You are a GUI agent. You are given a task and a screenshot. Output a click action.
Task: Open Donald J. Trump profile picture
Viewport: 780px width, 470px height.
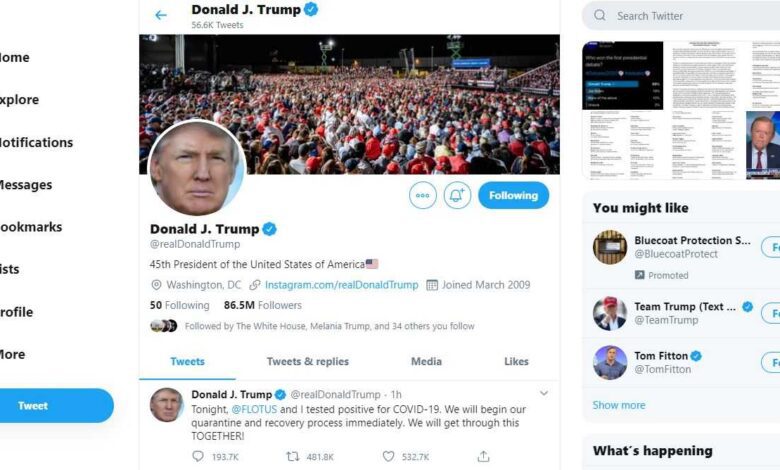pyautogui.click(x=197, y=169)
